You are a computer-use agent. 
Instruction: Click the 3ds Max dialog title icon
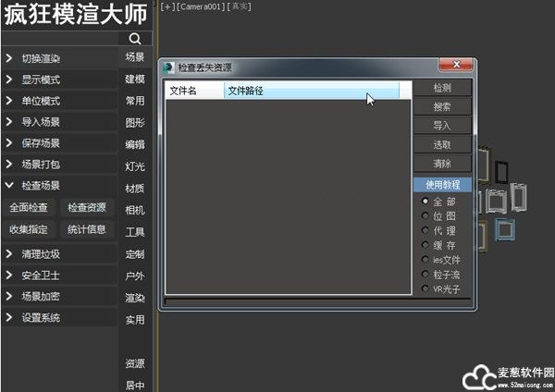click(168, 67)
